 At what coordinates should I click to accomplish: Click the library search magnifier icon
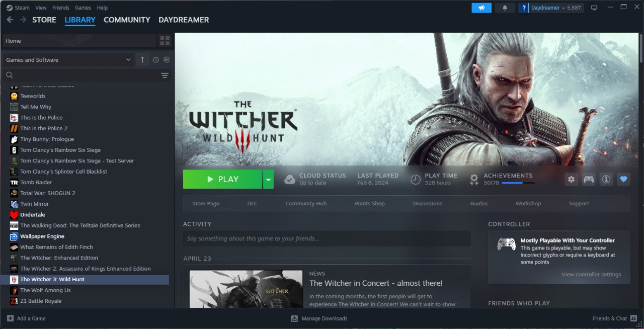click(9, 75)
